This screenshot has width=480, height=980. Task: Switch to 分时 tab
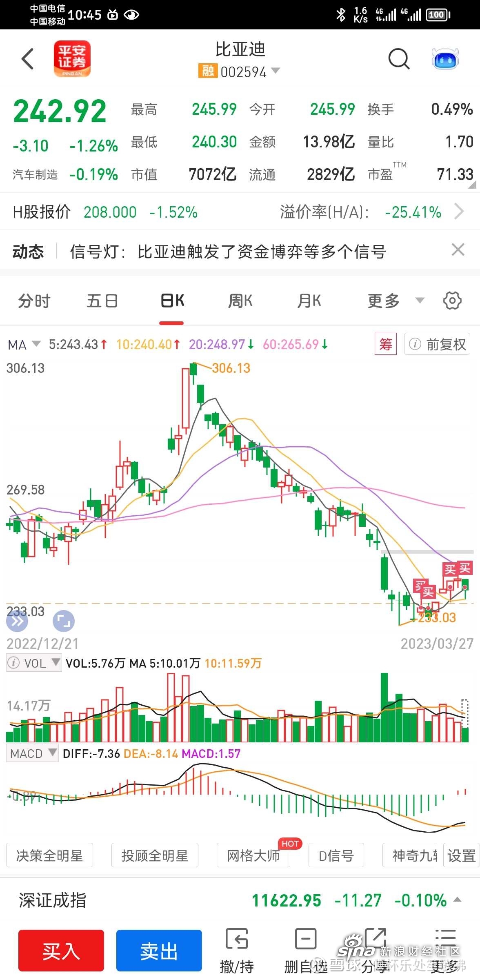click(x=34, y=301)
